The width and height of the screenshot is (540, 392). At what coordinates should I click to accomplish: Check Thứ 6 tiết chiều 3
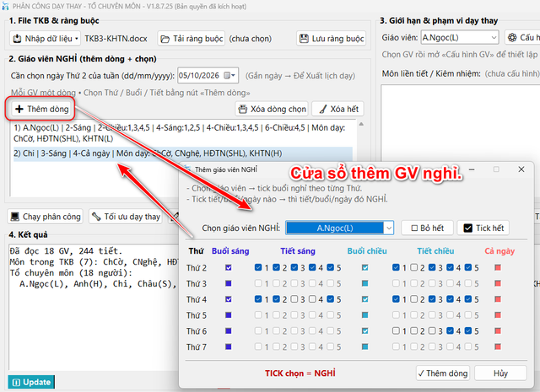(x=432, y=330)
